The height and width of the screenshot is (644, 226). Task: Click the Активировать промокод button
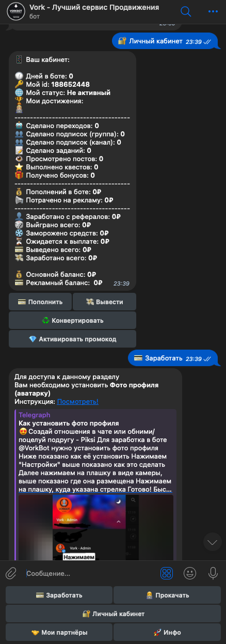tap(72, 339)
